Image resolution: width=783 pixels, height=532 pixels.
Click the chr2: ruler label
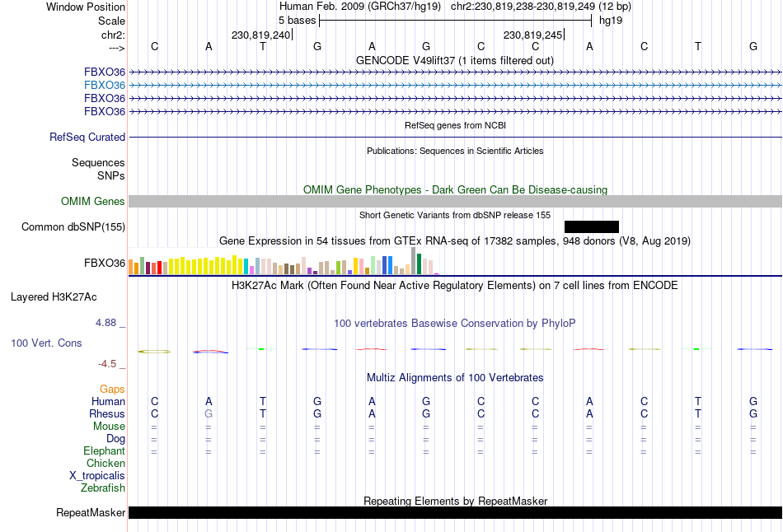click(113, 35)
